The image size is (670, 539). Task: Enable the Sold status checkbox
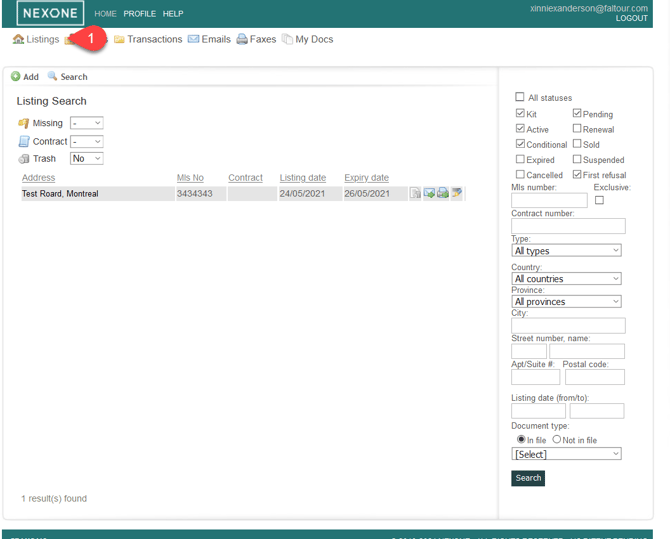point(577,144)
